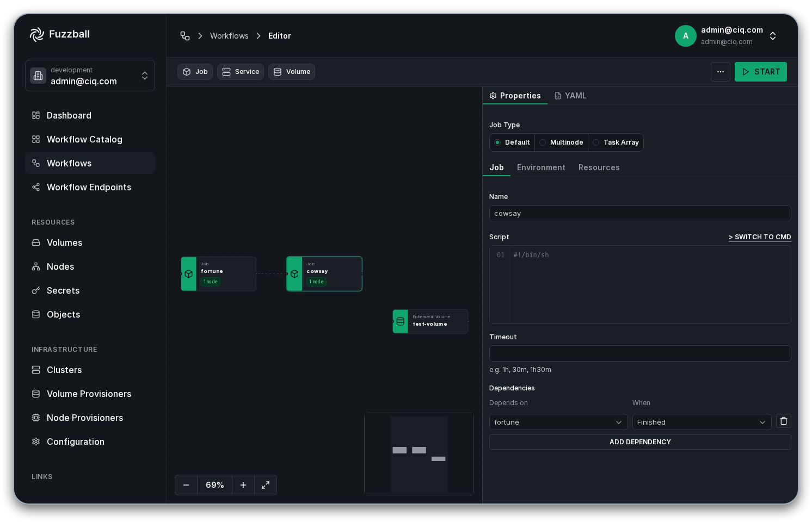Open the Resources sub-tab
Image resolution: width=812 pixels, height=522 pixels.
coord(599,167)
